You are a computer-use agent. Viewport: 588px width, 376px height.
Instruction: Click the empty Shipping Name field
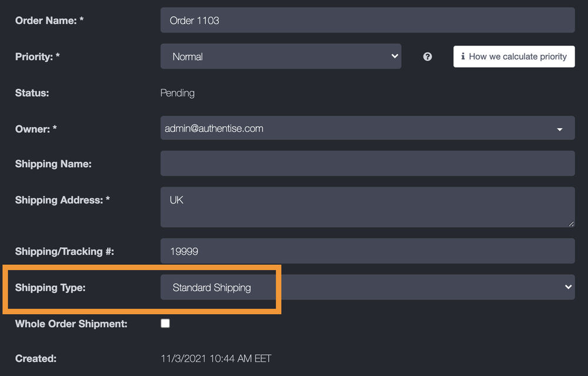coord(367,164)
